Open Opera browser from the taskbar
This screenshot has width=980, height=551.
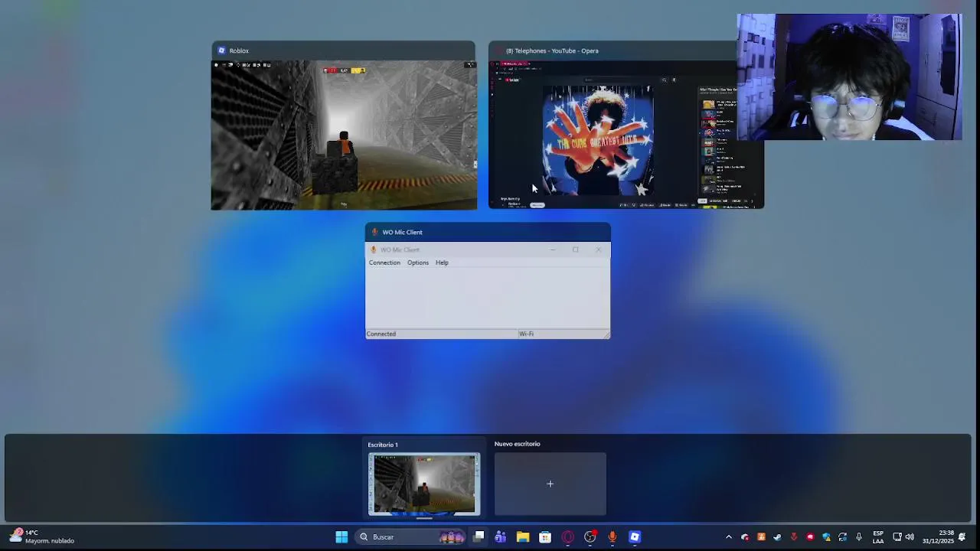(567, 537)
